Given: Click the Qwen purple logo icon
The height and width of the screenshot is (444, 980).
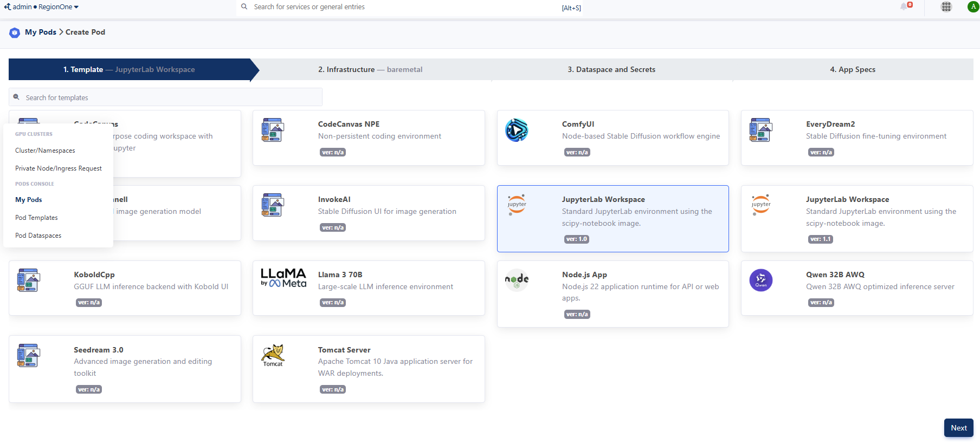Looking at the screenshot, I should pyautogui.click(x=760, y=280).
